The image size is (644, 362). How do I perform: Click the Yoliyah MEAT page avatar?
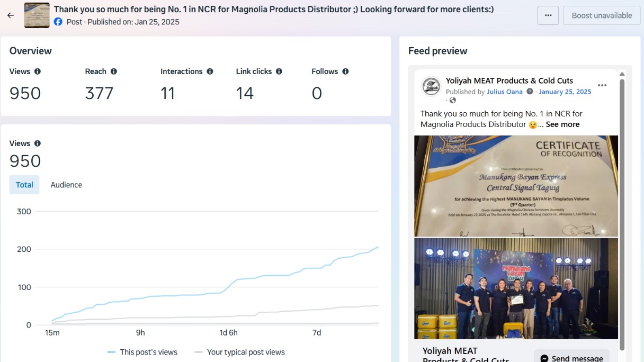tap(431, 86)
